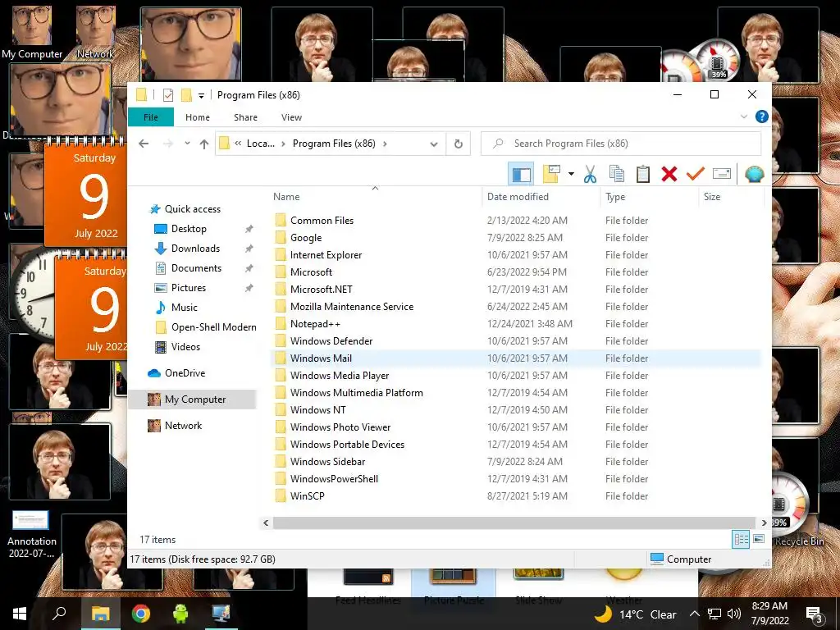Select the Common Files folder
The width and height of the screenshot is (840, 630).
pos(322,220)
